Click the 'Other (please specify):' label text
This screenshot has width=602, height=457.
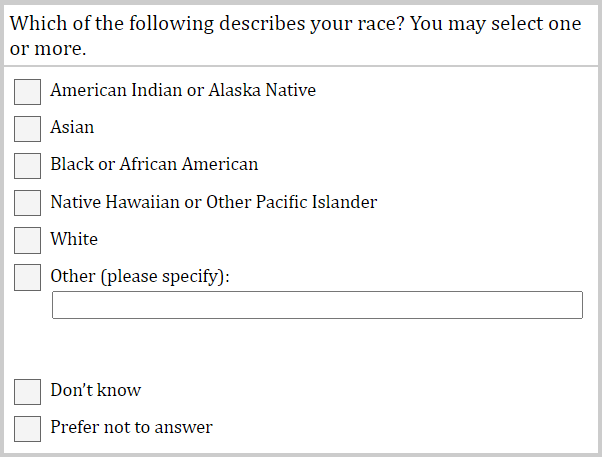tap(140, 276)
